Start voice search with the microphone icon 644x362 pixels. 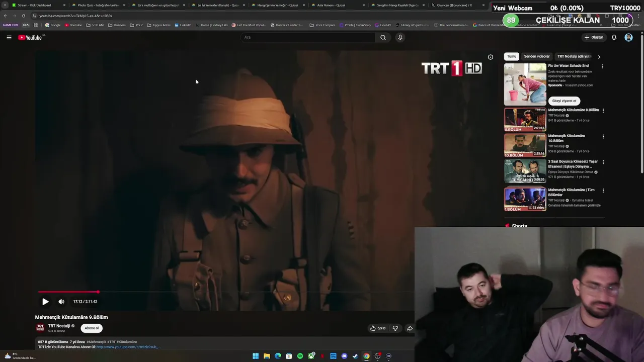400,37
